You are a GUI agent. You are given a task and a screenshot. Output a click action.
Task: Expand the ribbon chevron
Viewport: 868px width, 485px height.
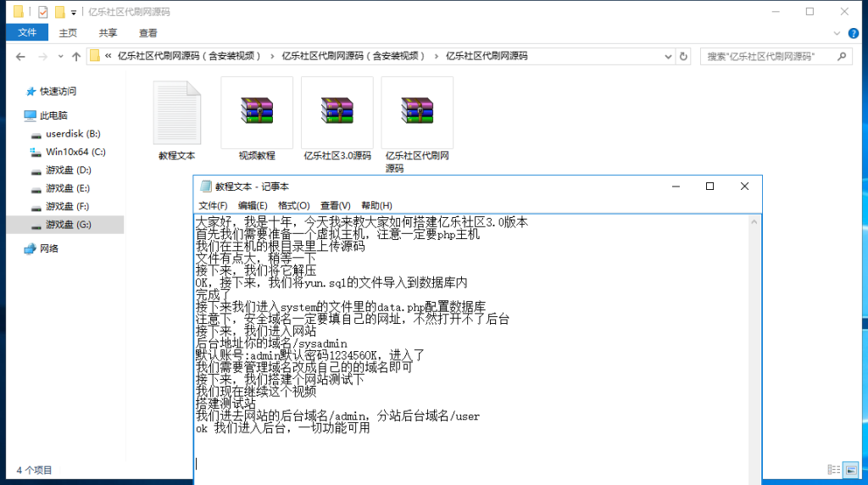point(837,33)
